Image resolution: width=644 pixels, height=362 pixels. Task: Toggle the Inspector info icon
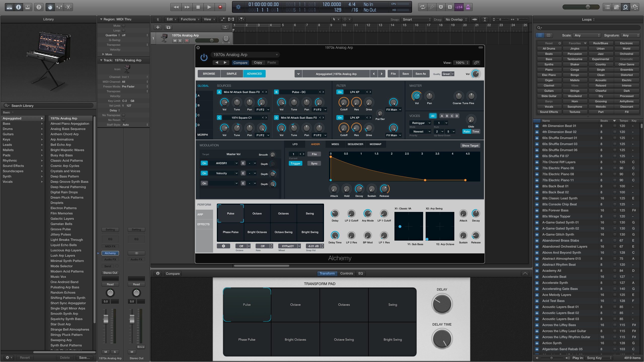coord(18,7)
